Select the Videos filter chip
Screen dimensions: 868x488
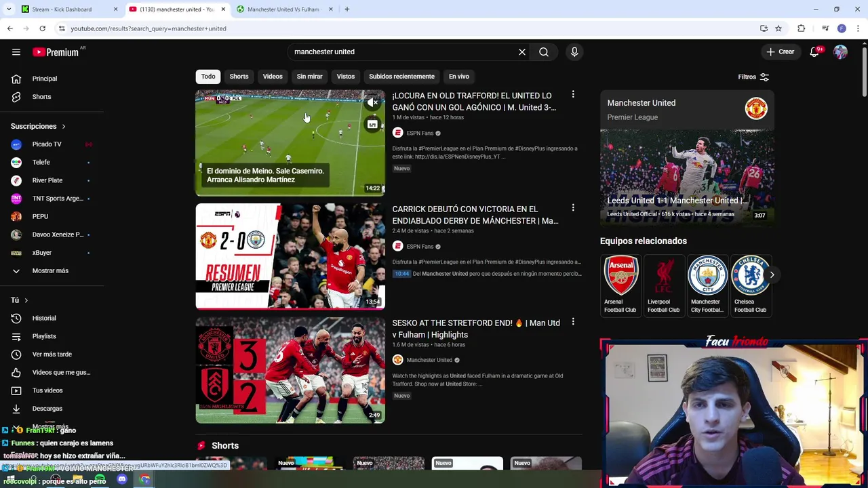point(273,77)
